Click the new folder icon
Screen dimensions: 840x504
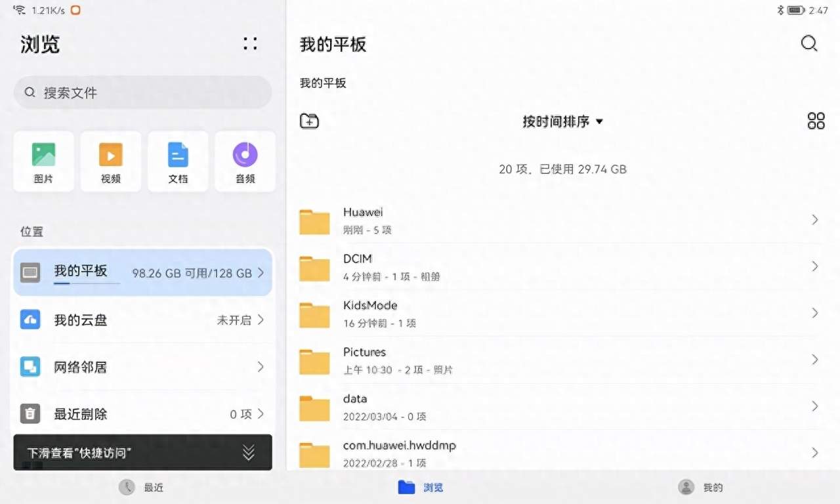pos(309,121)
